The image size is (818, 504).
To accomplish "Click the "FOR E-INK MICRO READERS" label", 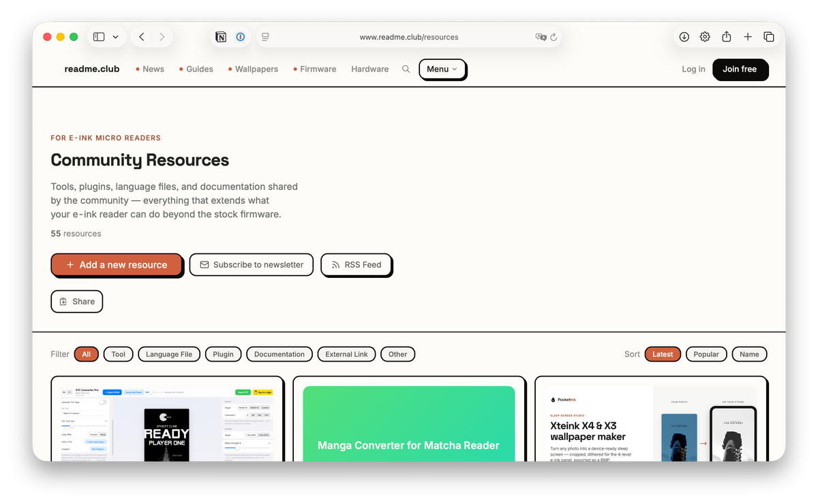I will (x=106, y=138).
